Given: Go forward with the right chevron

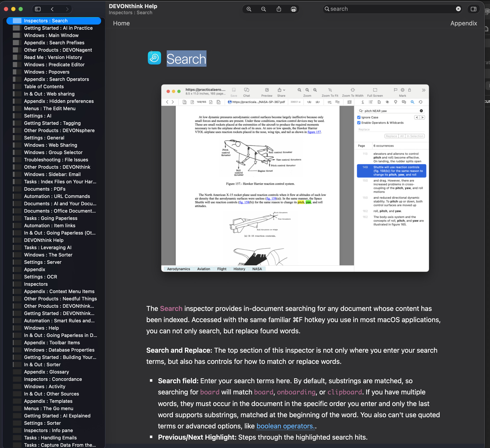Looking at the screenshot, I should coord(67,9).
